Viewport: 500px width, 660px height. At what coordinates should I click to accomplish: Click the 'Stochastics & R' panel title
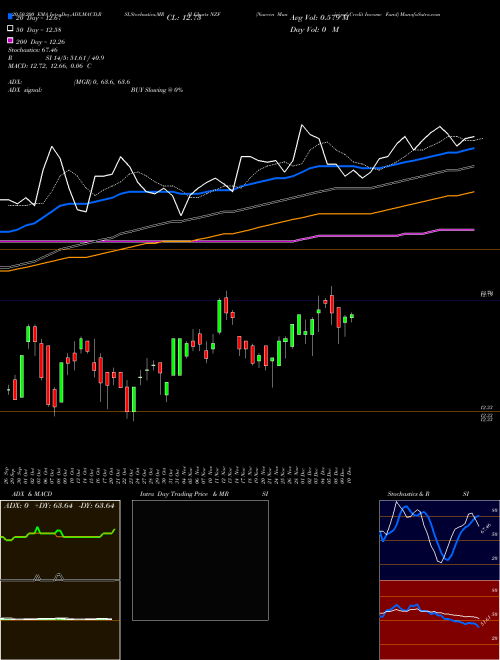[408, 494]
